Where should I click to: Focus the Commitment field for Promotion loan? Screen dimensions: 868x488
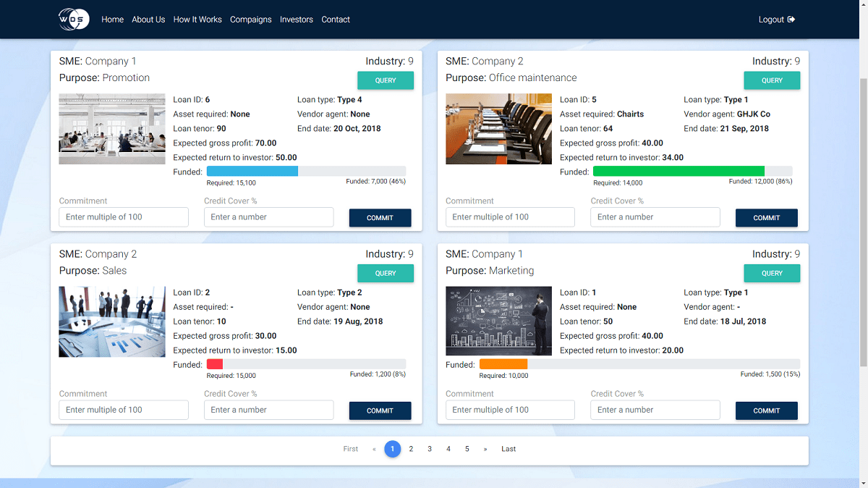pos(124,217)
